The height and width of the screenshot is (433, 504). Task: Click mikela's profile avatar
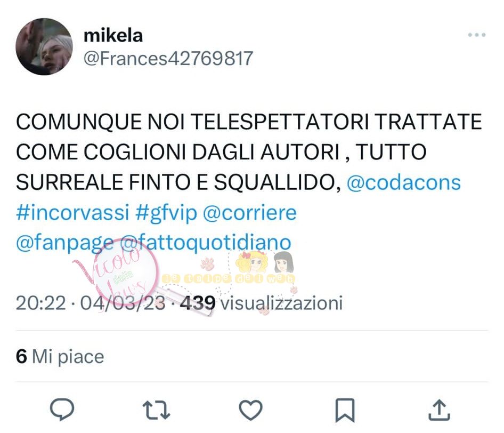pos(44,46)
